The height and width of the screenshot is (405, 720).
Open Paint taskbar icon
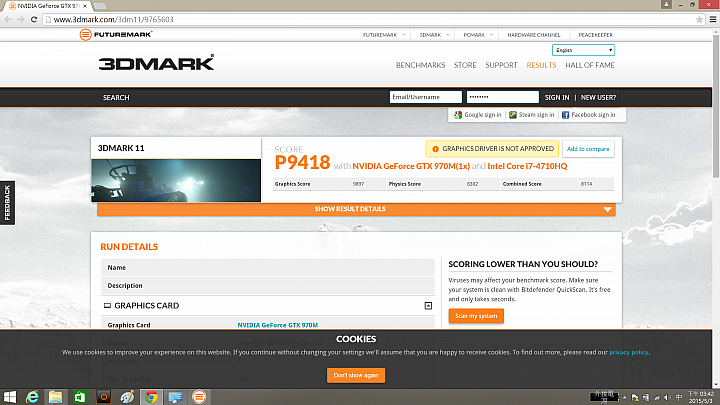(127, 397)
